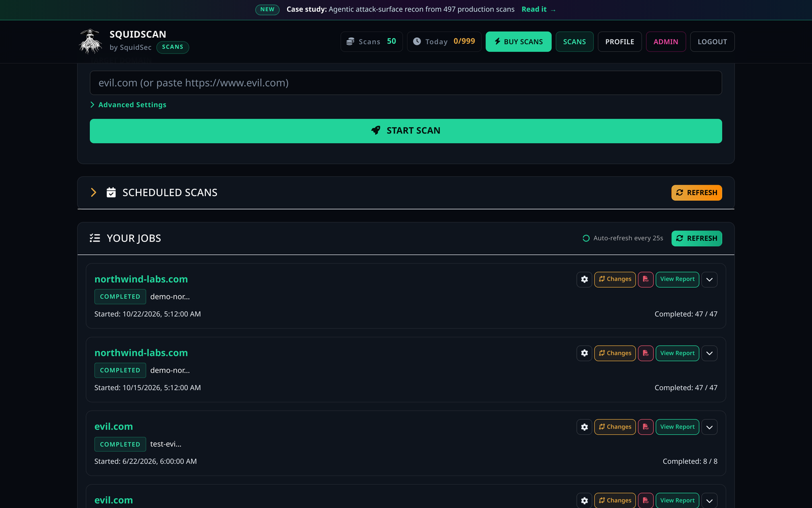Open northwind-labs.com job started 10/15/2026

coord(141,353)
